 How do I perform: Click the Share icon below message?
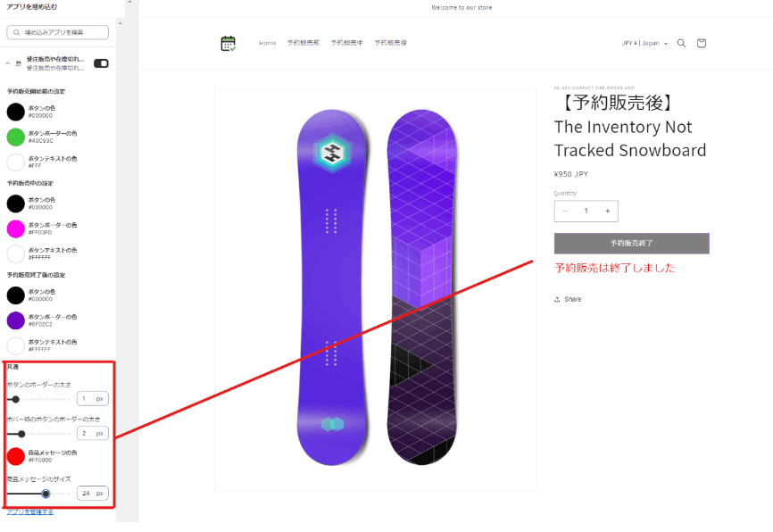tap(557, 299)
